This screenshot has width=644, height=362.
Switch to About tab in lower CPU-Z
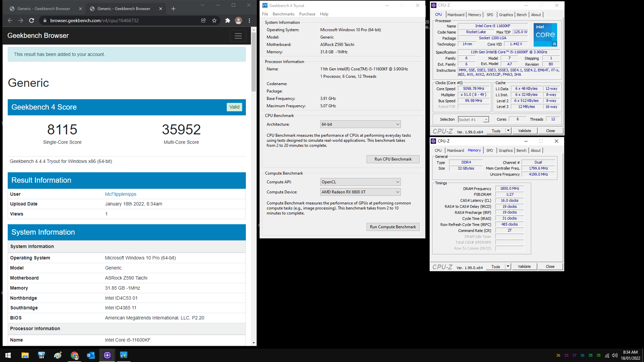536,150
